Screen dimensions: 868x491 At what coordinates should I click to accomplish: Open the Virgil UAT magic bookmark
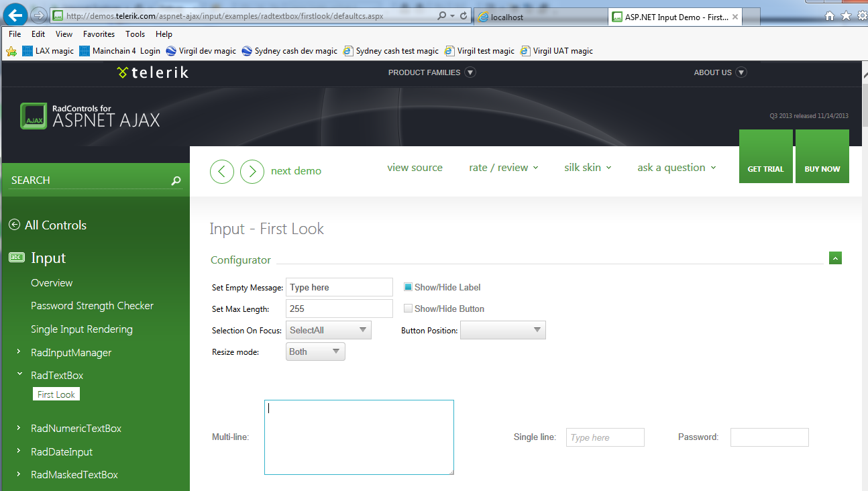coord(557,51)
